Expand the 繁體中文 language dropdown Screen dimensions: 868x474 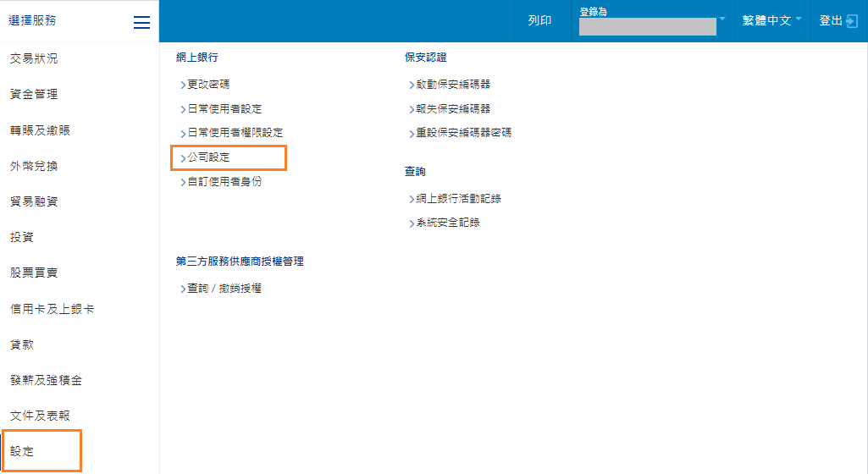click(799, 19)
